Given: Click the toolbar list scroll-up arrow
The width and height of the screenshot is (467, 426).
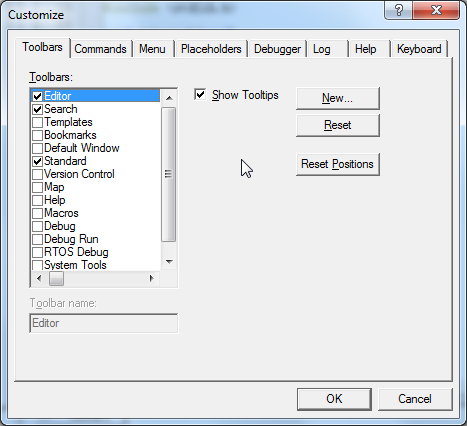Looking at the screenshot, I should tap(169, 98).
